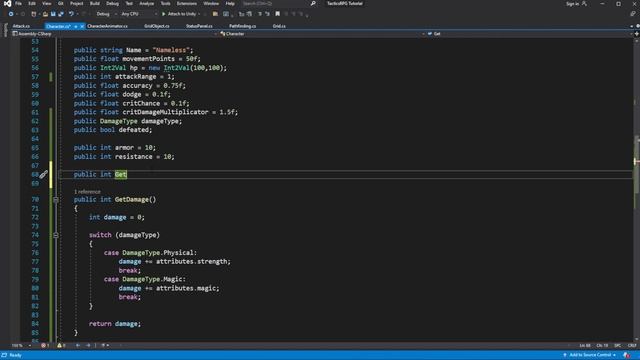This screenshot has height=360, width=640.
Task: Close the Character.cs tab
Action: coord(82,26)
